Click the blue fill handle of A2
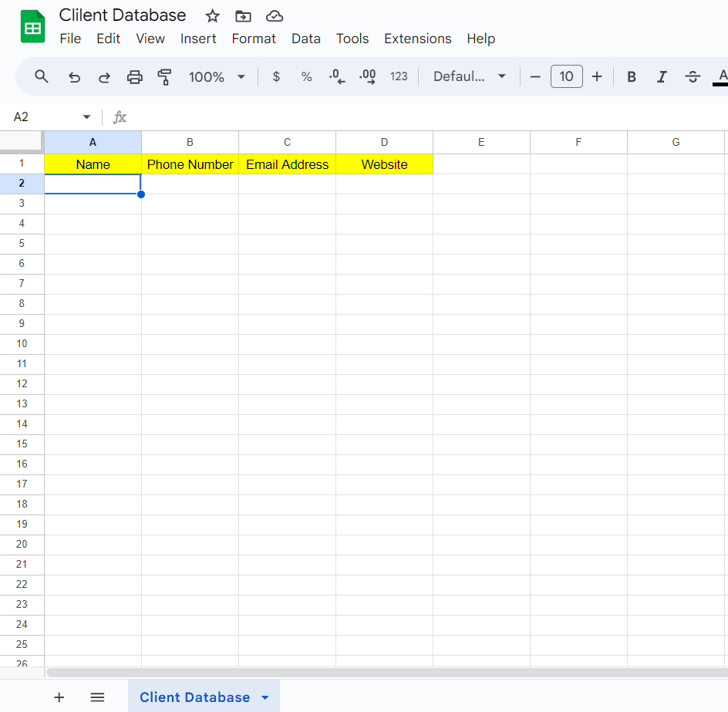The width and height of the screenshot is (728, 712). tap(141, 194)
